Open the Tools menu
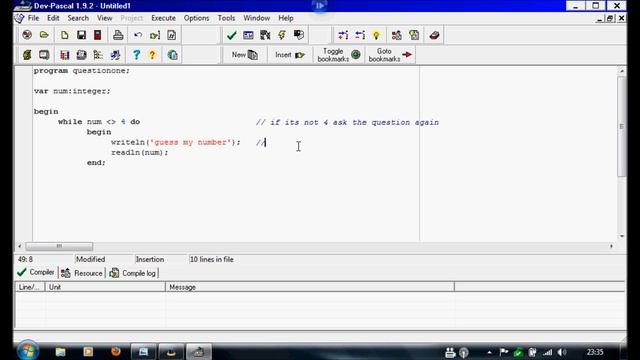 (226, 18)
